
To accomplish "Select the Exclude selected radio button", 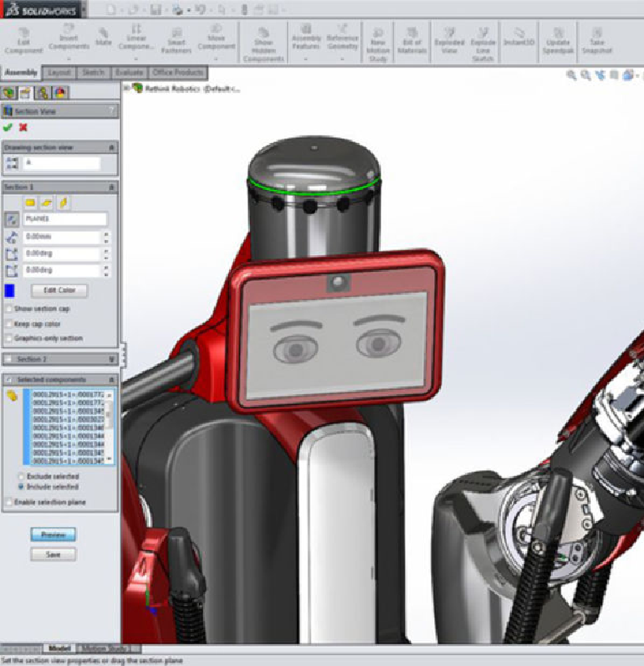I will [x=22, y=476].
